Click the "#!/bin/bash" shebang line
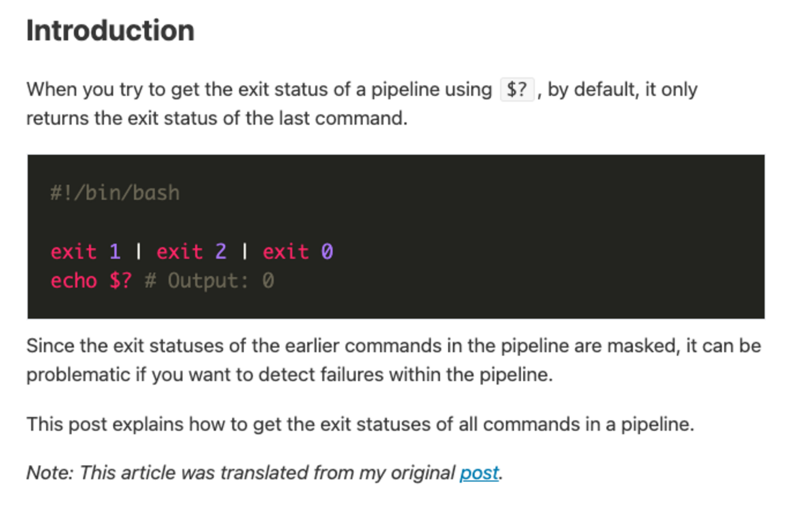812x507 pixels. [x=115, y=193]
